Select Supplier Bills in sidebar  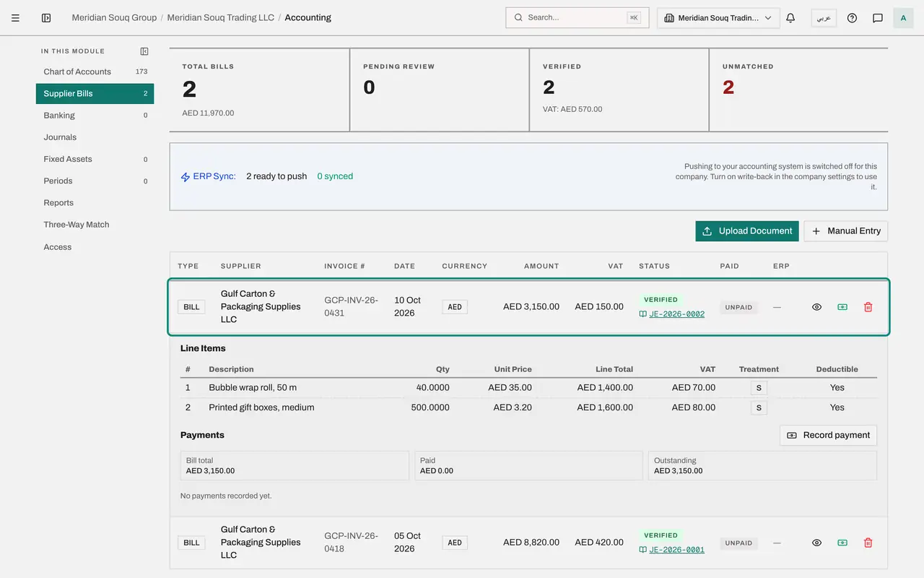[x=95, y=93]
